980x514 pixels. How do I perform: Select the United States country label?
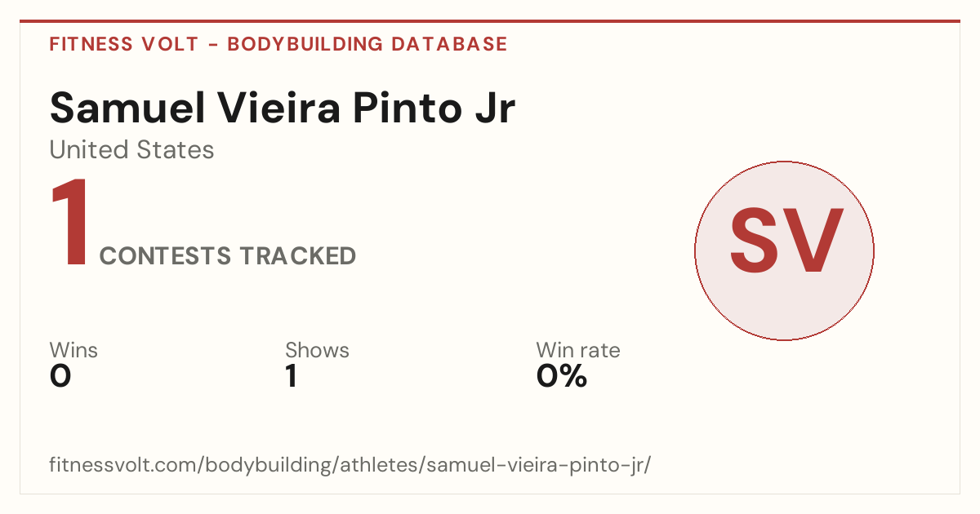[x=131, y=150]
